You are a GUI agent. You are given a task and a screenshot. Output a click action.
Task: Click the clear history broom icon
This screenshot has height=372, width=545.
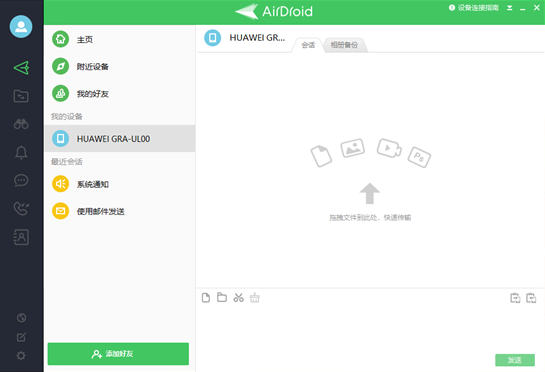[255, 298]
